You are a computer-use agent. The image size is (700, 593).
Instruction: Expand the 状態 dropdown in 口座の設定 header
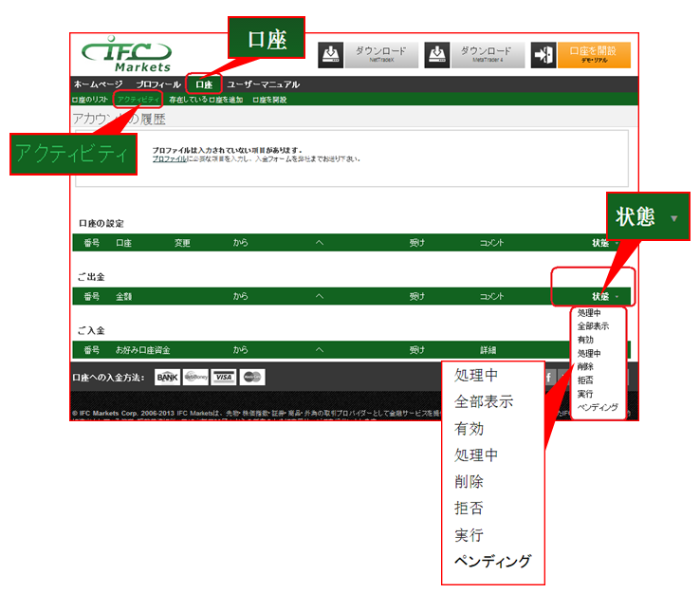coord(607,243)
